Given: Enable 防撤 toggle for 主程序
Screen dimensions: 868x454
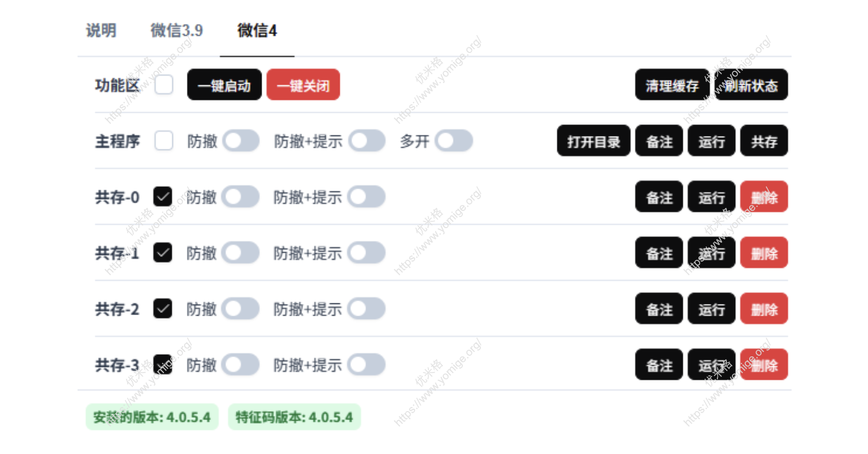Looking at the screenshot, I should pos(241,141).
